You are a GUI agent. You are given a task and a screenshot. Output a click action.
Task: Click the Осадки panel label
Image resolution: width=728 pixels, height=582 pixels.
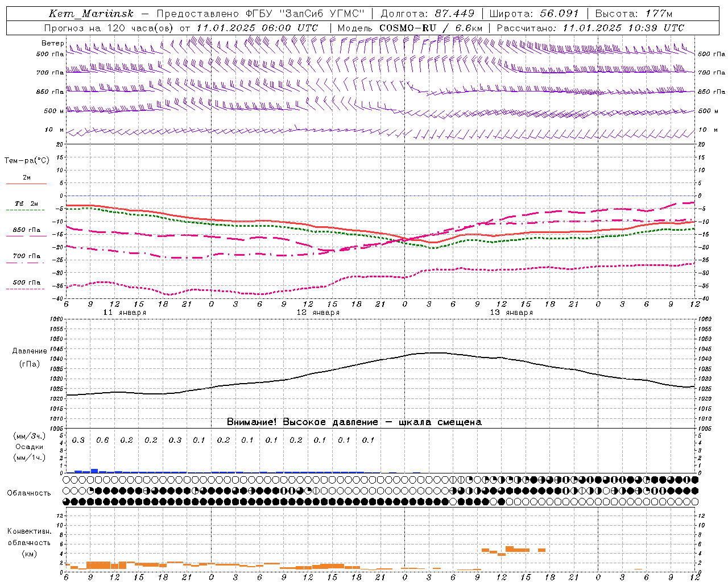point(30,447)
